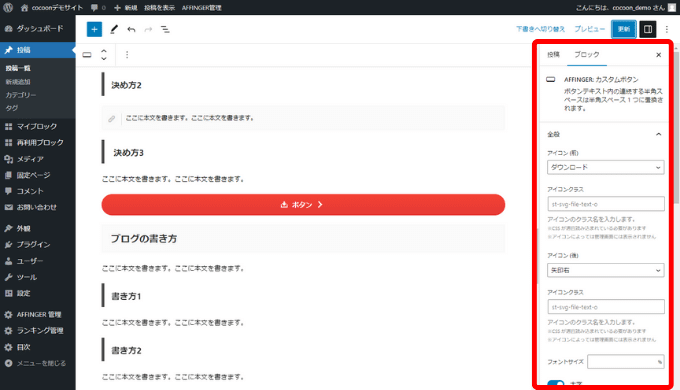
Task: Click cocoonデモサイト site name
Action: [52, 7]
